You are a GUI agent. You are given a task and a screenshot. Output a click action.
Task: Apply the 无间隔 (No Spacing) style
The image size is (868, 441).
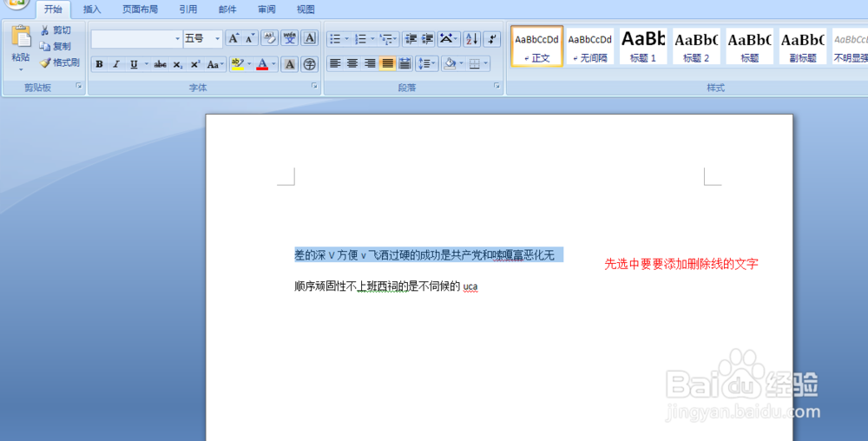coord(590,46)
